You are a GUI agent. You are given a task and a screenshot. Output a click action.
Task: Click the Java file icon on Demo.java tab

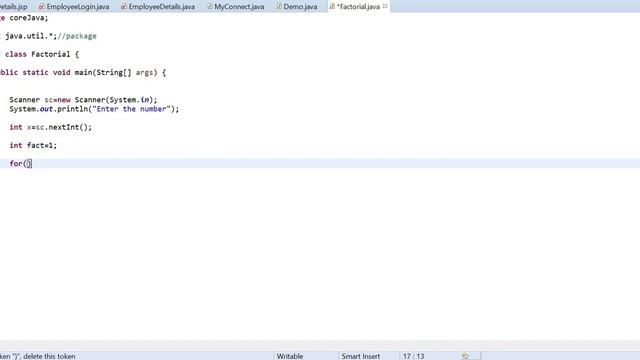tap(279, 7)
